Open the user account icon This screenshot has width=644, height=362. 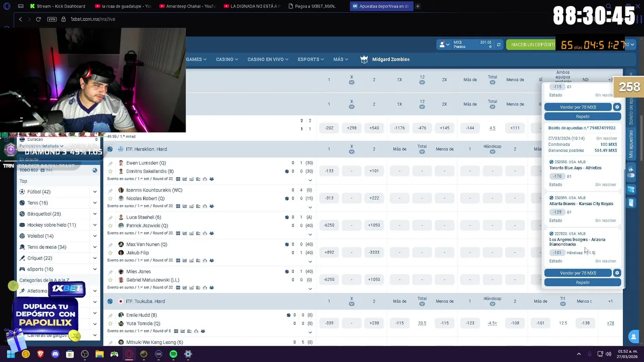pyautogui.click(x=442, y=45)
